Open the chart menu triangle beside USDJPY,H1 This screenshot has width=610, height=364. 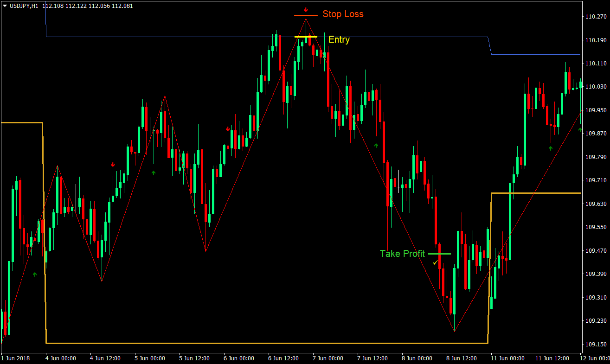point(5,6)
